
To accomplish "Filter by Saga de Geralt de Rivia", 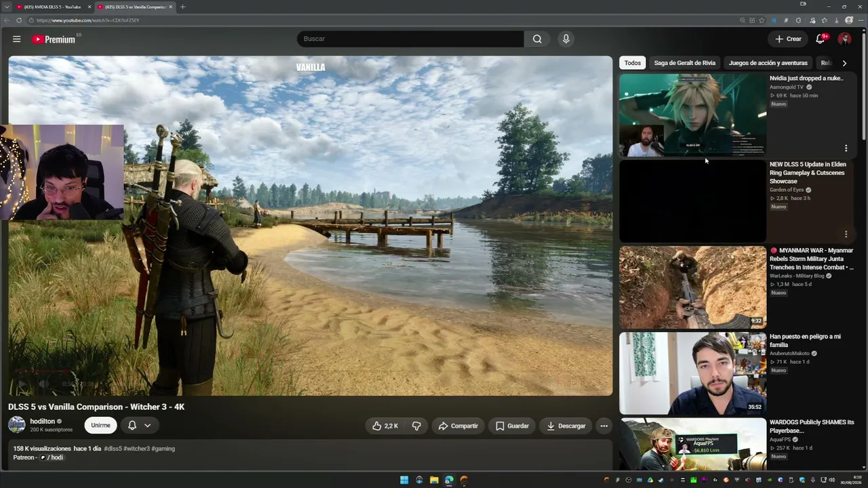I will [x=684, y=63].
